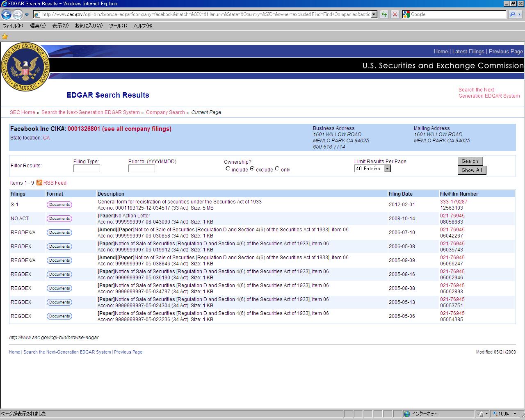Open Search the Next-Generation EDGAR System sidebar link
The image size is (525, 420).
pos(489,93)
